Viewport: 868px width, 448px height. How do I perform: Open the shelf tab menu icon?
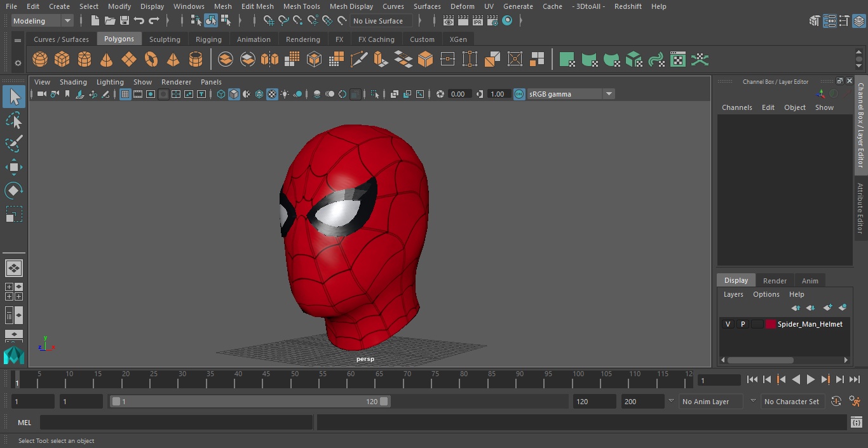coord(18,39)
